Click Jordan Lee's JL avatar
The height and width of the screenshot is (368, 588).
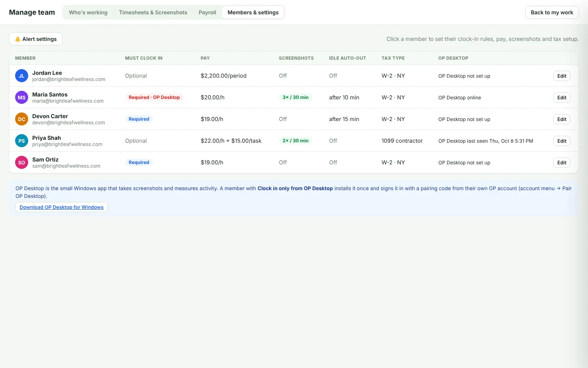tap(22, 76)
